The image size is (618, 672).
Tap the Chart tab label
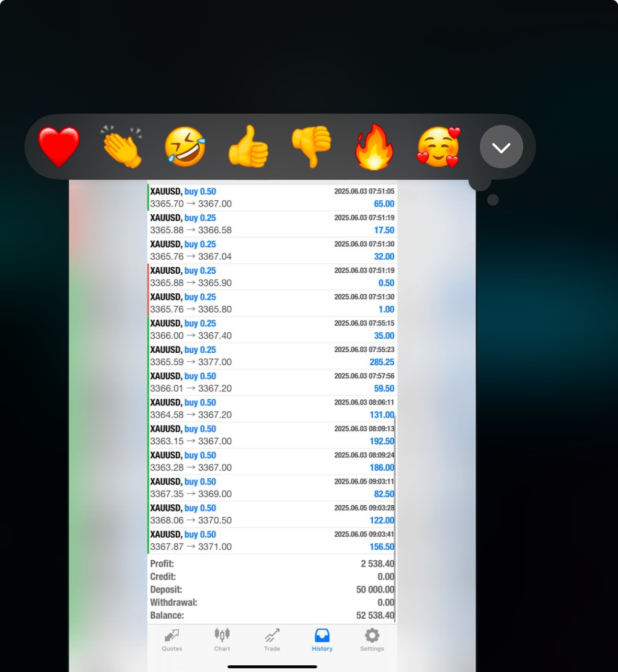coord(222,649)
